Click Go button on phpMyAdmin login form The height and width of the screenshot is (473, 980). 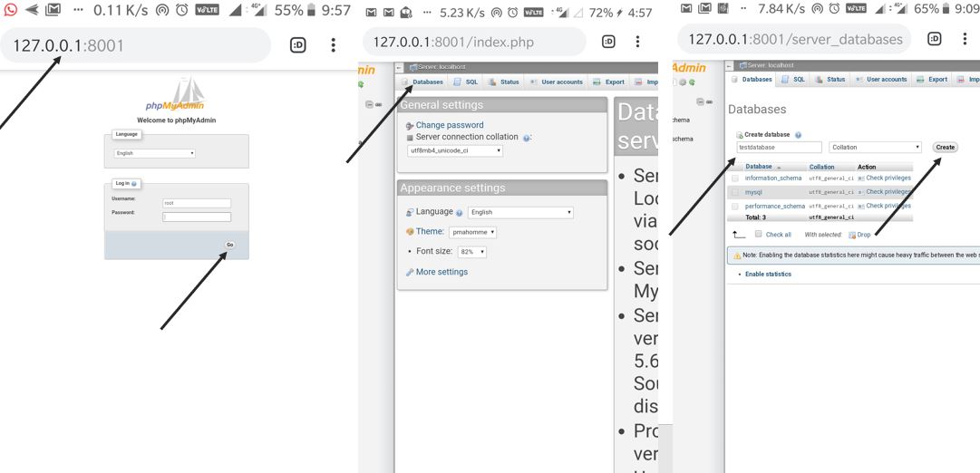229,245
